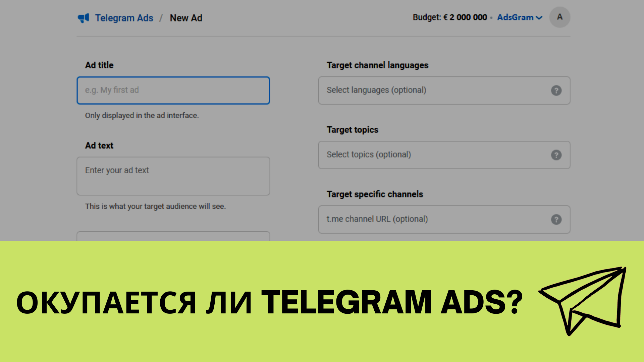The image size is (644, 362).
Task: Click the Target channel languages help icon
Action: (556, 90)
